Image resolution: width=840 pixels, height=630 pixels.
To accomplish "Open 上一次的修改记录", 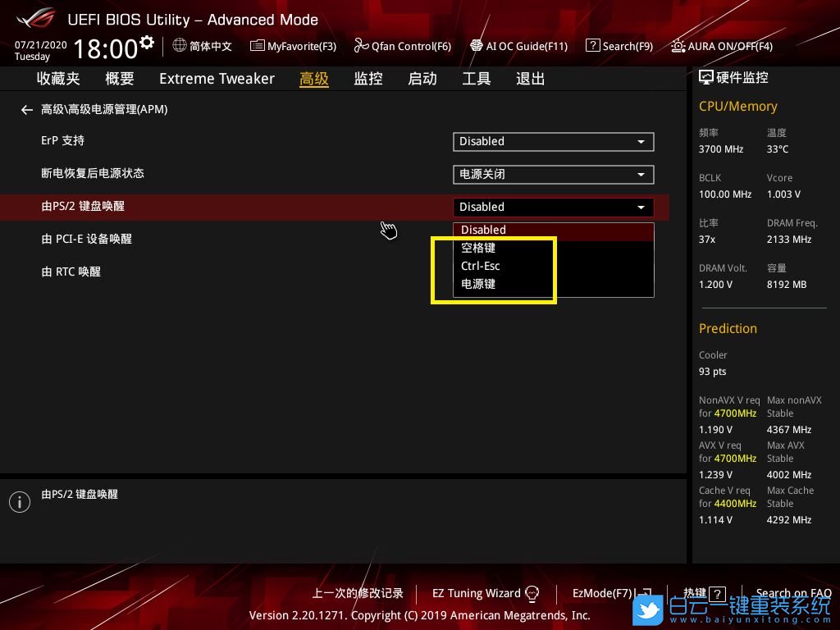I will click(358, 593).
